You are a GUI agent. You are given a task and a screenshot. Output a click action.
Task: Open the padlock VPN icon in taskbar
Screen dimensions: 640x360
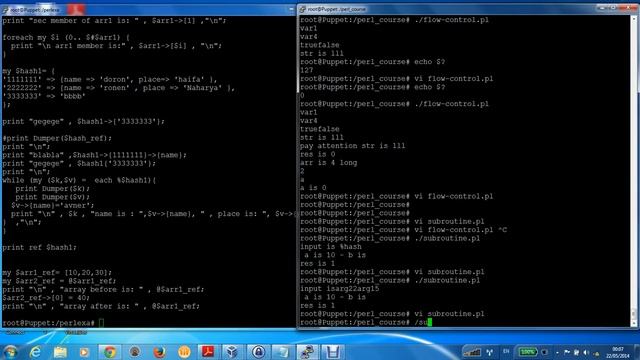(x=258, y=352)
